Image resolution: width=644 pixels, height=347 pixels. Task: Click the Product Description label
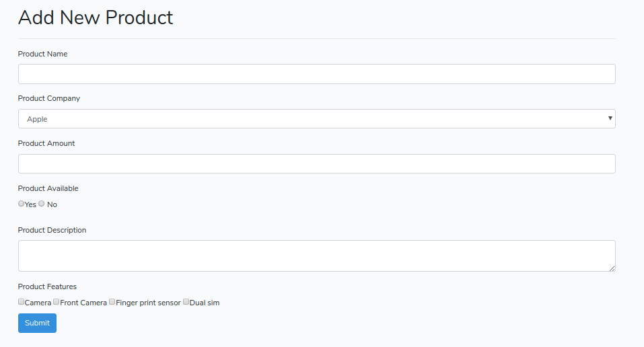pyautogui.click(x=52, y=230)
